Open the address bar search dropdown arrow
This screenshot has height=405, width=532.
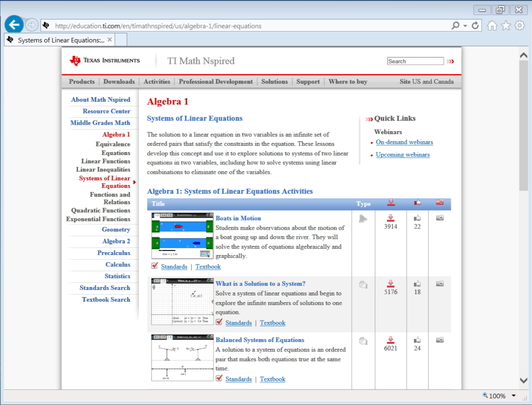tap(465, 26)
